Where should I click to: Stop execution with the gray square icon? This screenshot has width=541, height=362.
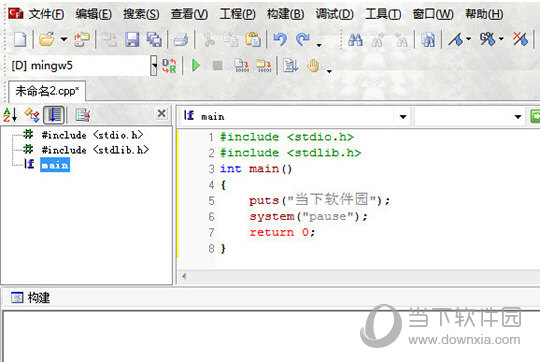click(217, 66)
